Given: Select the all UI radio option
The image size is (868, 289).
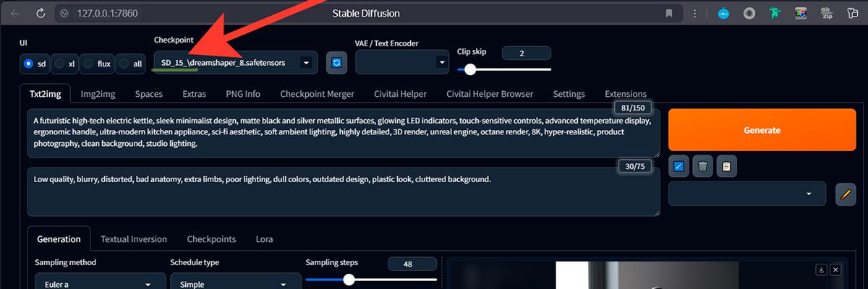Looking at the screenshot, I should (x=132, y=64).
